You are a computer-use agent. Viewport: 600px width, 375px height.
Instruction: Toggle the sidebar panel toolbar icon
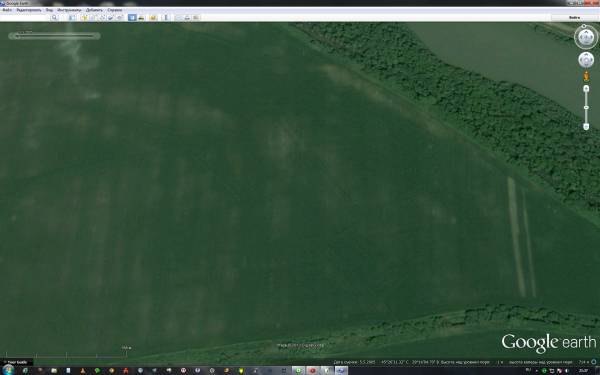[x=72, y=17]
